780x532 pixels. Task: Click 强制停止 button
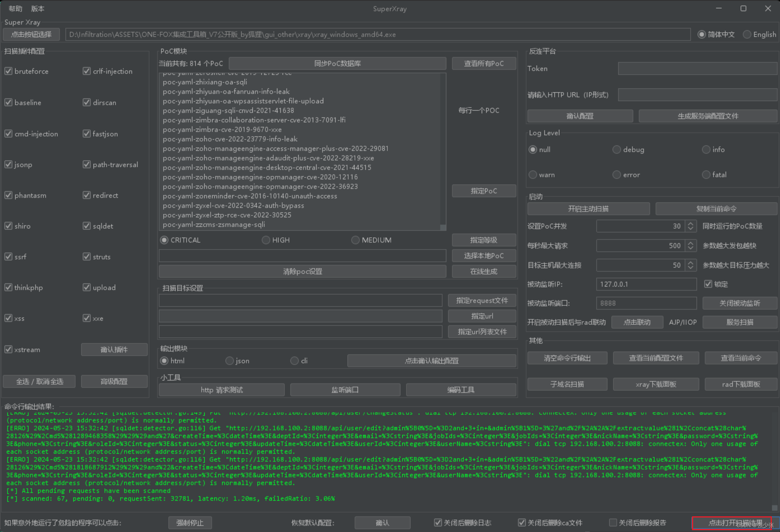tap(190, 523)
